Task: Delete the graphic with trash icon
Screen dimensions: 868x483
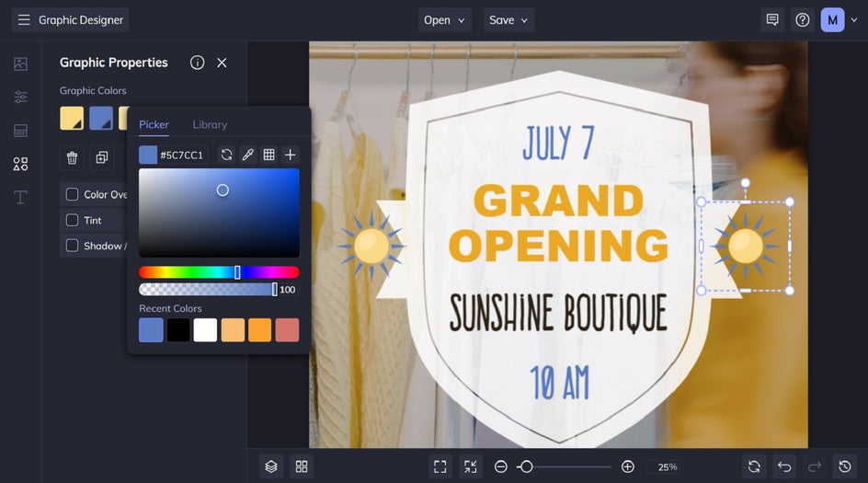Action: [x=72, y=158]
